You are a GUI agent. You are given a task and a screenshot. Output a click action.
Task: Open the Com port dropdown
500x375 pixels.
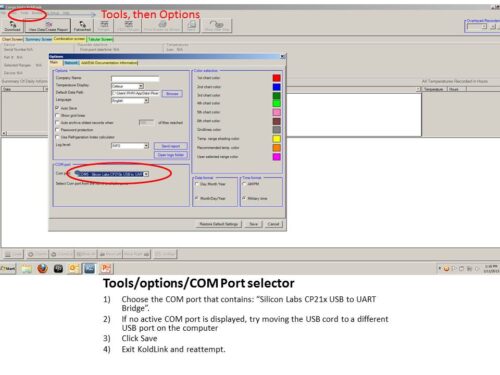(x=146, y=174)
